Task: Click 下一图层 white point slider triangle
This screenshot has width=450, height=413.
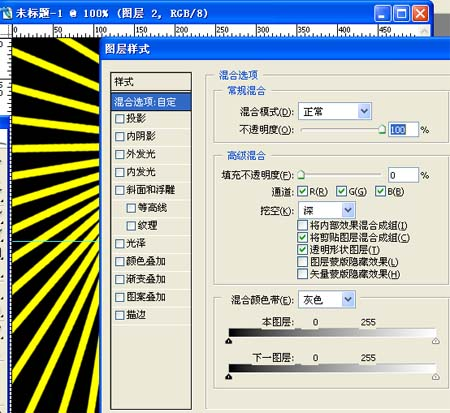Action: coord(436,376)
